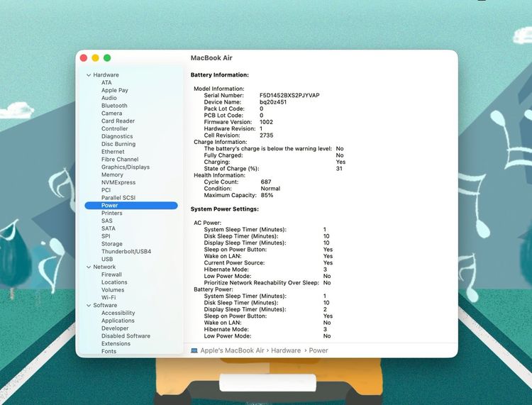Viewport: 532px width, 405px height.
Task: Open Ethernet hardware information
Action: click(x=113, y=152)
